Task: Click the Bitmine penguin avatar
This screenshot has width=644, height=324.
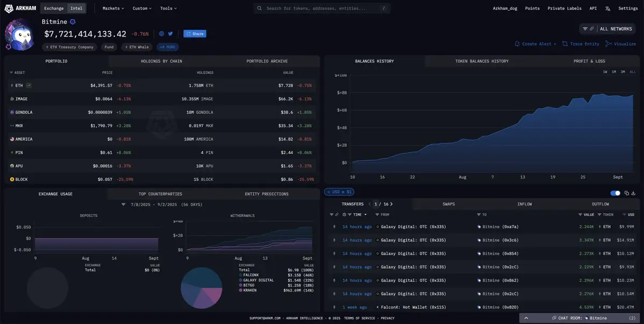Action: tap(20, 34)
